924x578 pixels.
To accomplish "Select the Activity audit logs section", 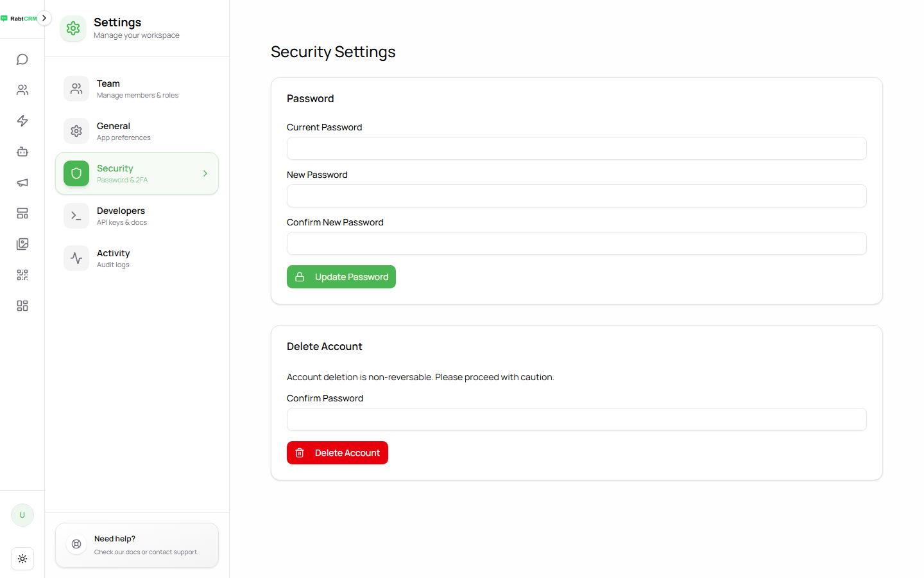I will pyautogui.click(x=137, y=258).
